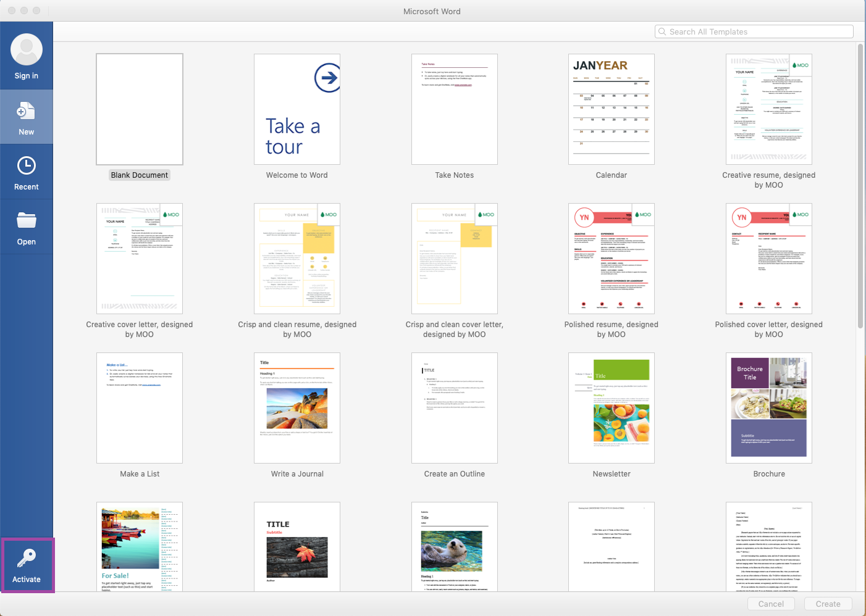This screenshot has height=616, width=866.
Task: Click the Open folder icon in sidebar
Action: [x=27, y=220]
